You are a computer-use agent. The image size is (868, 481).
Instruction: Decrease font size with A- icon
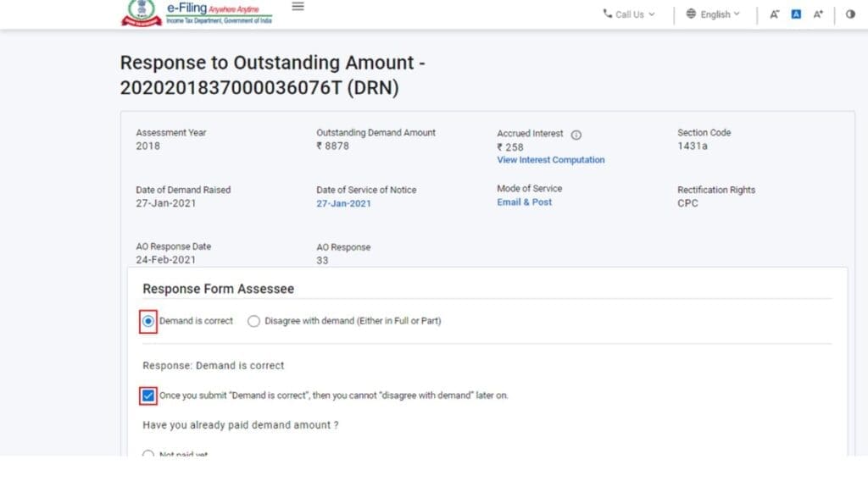pyautogui.click(x=774, y=14)
